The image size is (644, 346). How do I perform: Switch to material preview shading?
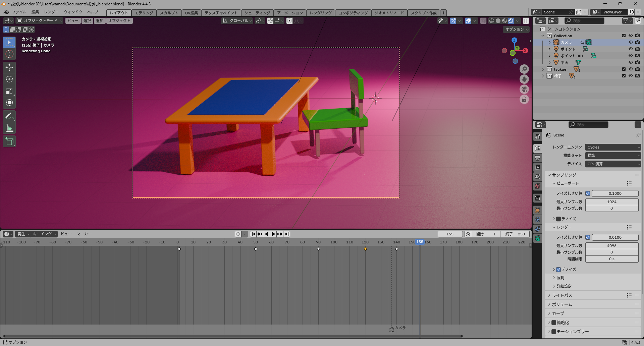click(x=504, y=21)
